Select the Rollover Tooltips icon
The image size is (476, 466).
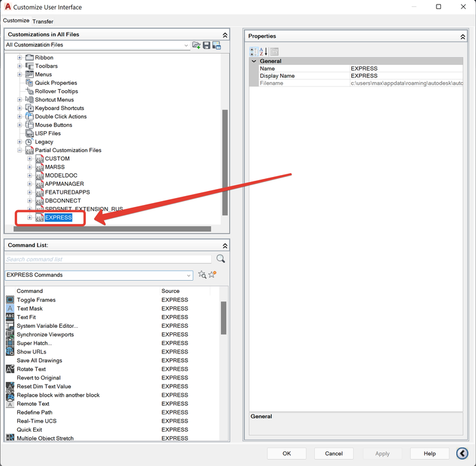click(29, 91)
